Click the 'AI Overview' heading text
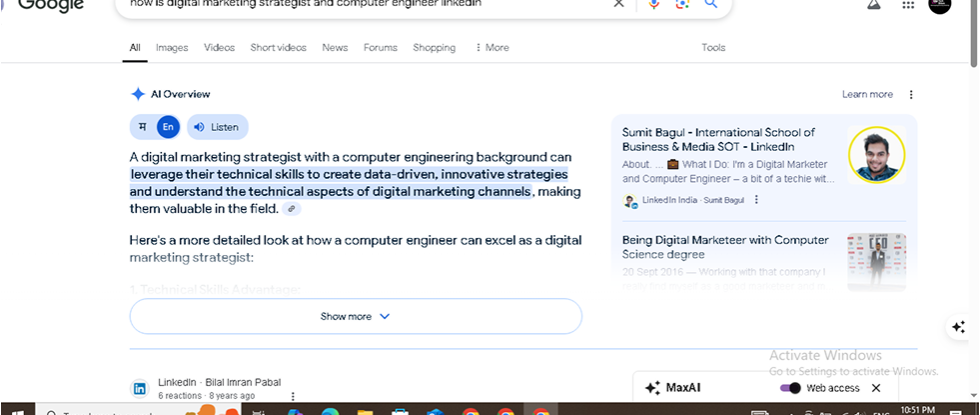980x415 pixels. click(181, 95)
